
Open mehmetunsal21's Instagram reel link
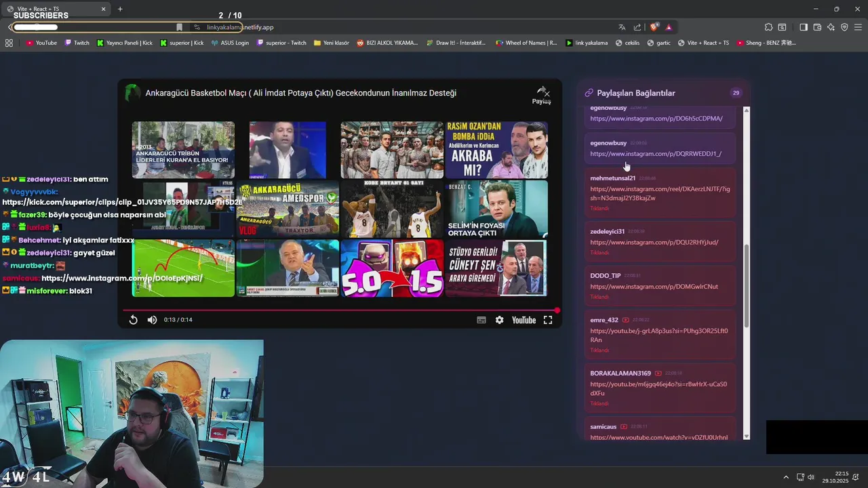[660, 194]
